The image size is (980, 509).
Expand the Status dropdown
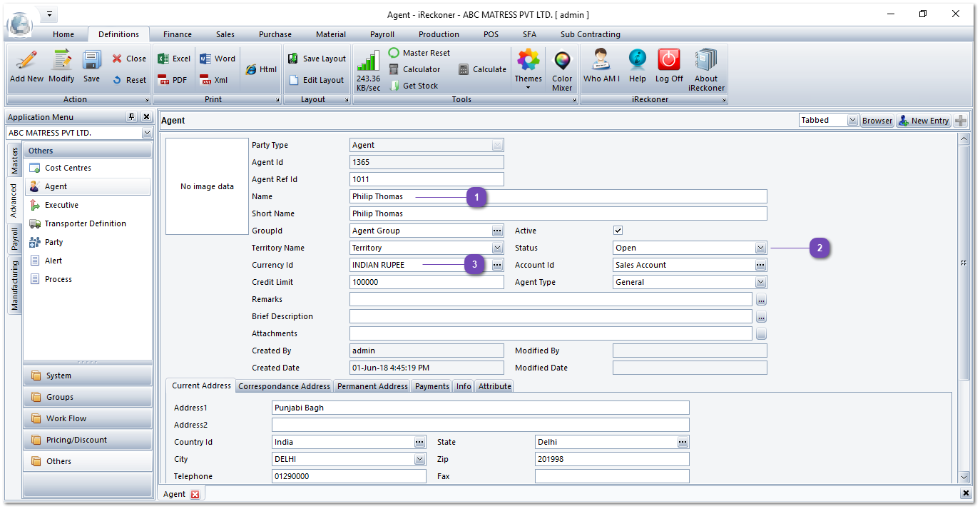pyautogui.click(x=761, y=248)
